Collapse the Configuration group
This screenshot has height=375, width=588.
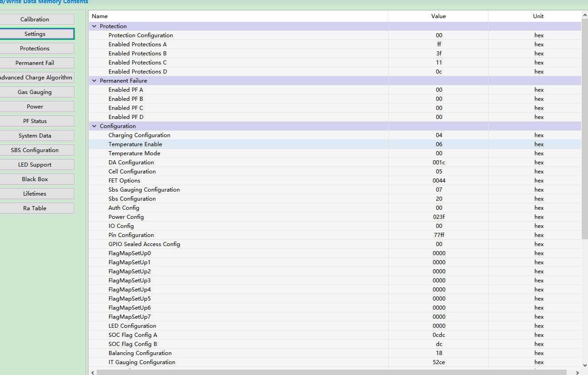[x=94, y=126]
